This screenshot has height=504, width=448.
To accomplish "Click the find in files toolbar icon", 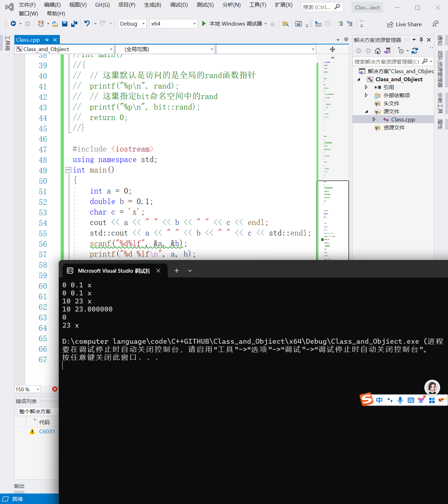I will (x=286, y=24).
